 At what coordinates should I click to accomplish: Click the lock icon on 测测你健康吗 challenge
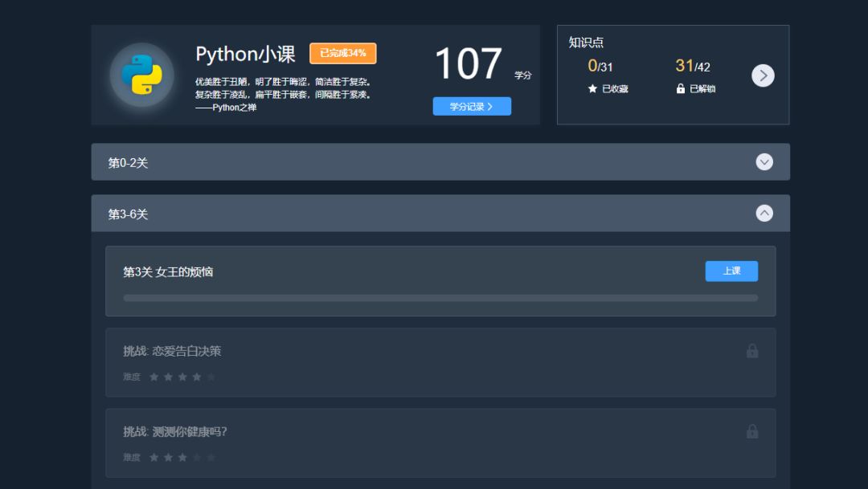point(751,431)
